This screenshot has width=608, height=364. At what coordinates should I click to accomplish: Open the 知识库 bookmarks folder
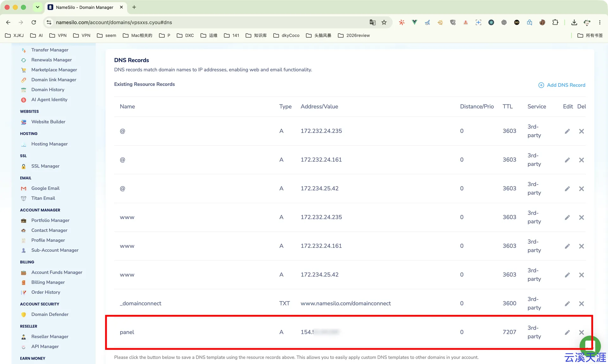(256, 35)
